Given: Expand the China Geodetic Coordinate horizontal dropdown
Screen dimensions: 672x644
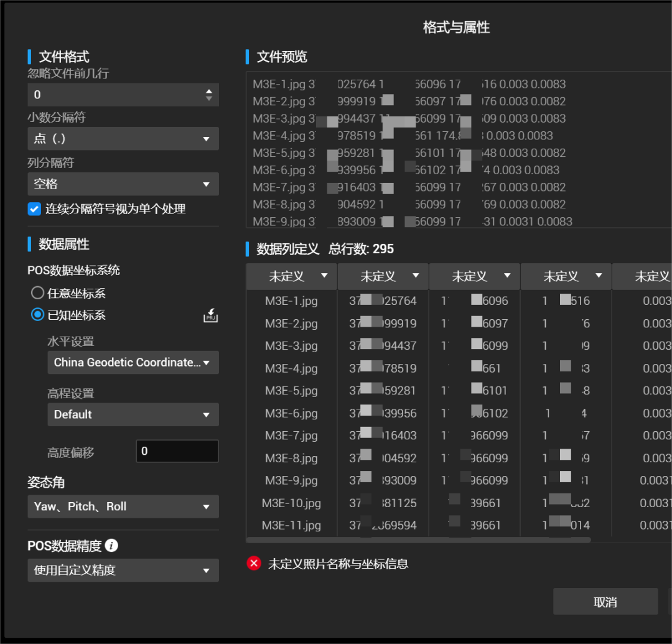Looking at the screenshot, I should 133,363.
